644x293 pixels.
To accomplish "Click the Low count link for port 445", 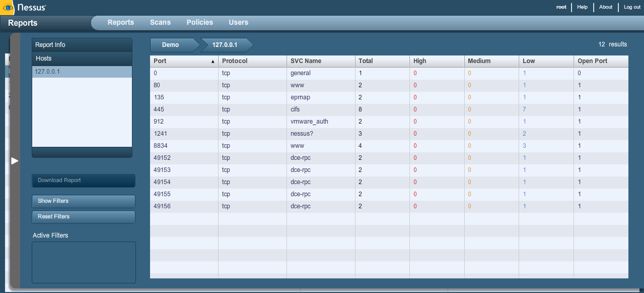I will click(x=524, y=109).
